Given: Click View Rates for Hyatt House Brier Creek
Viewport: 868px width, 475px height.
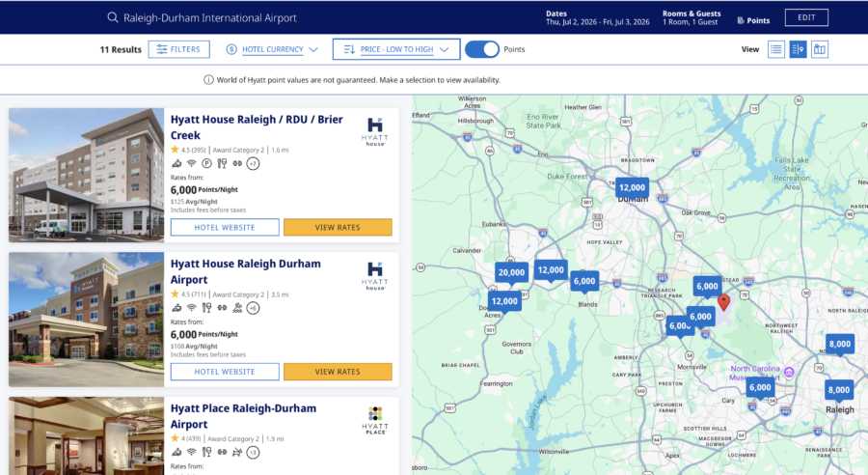Looking at the screenshot, I should tap(338, 227).
